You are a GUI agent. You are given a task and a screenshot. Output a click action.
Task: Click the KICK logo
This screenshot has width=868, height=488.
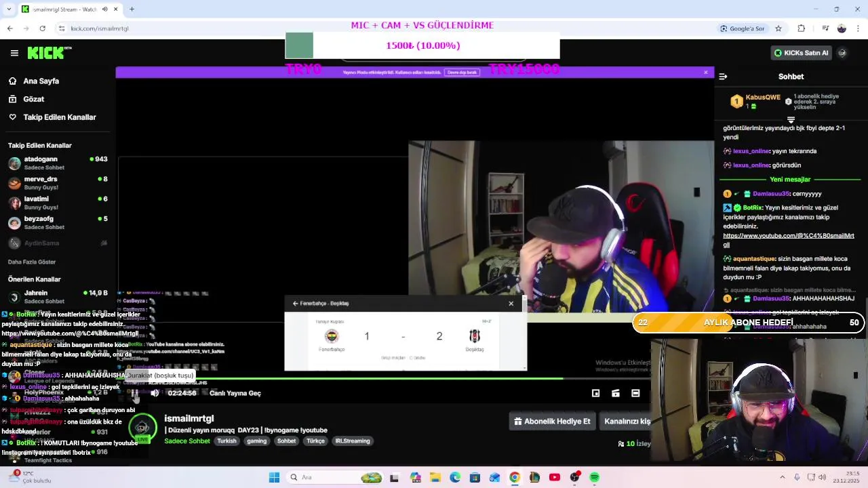click(x=49, y=53)
